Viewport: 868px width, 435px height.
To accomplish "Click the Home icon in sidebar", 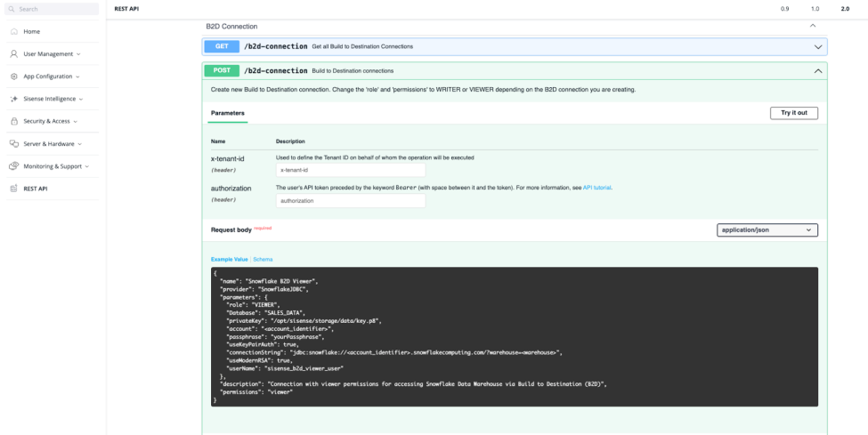I will pos(14,31).
